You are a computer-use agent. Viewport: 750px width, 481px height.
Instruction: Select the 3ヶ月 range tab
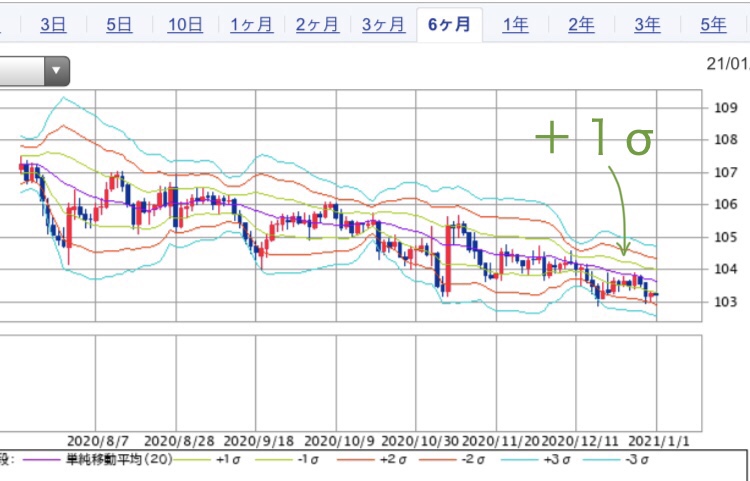click(384, 24)
